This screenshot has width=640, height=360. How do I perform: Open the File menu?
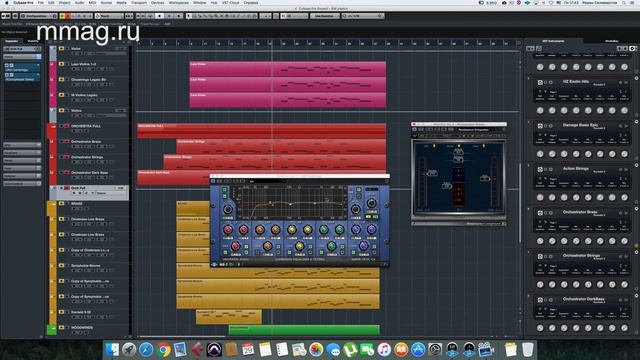(40, 2)
